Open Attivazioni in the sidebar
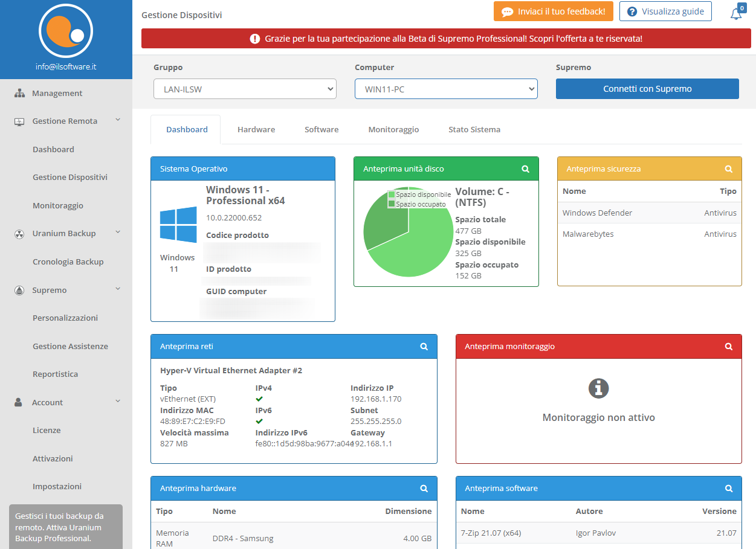756x549 pixels. 53,459
